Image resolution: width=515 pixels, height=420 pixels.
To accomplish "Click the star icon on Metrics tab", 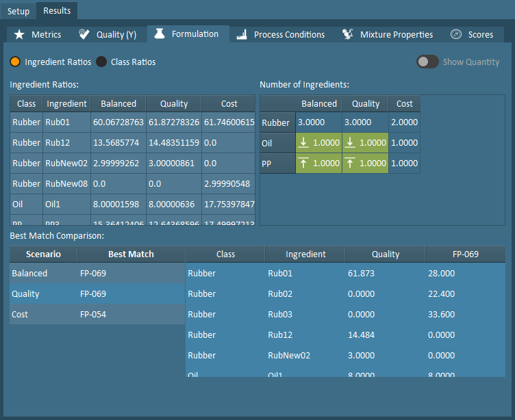I will click(19, 34).
